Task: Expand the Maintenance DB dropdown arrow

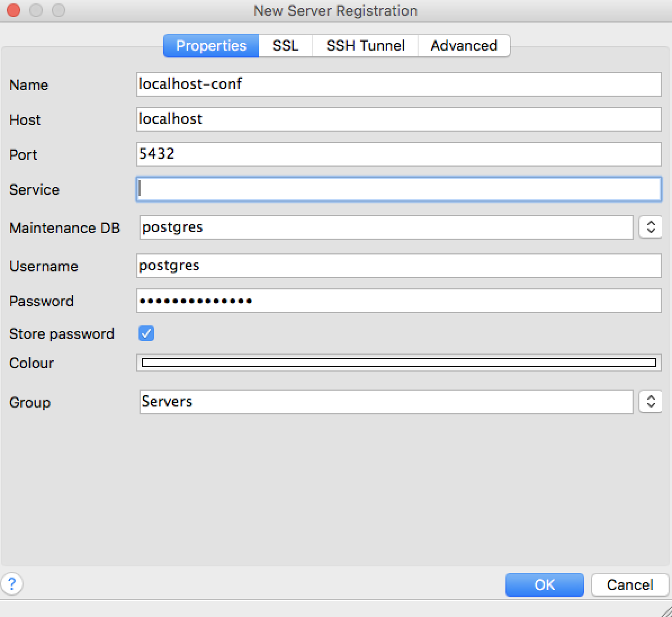Action: coord(651,227)
